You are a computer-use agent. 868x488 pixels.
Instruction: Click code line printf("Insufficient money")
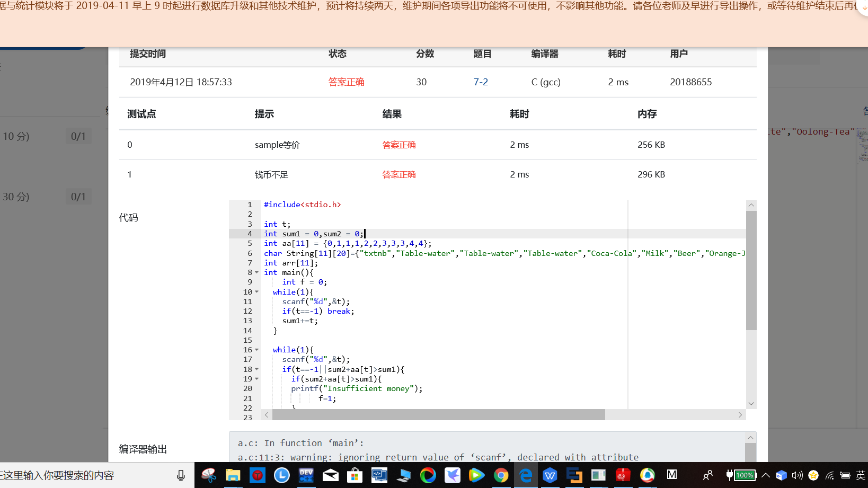(x=357, y=388)
